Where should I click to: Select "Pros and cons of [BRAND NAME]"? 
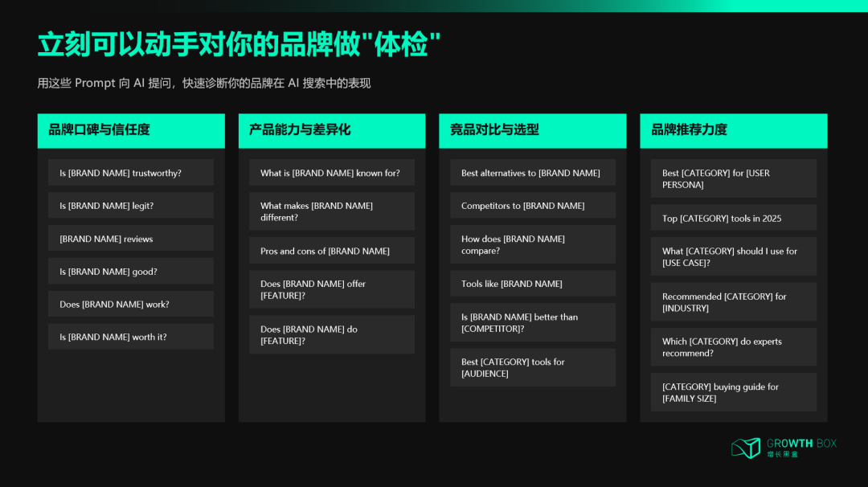331,251
